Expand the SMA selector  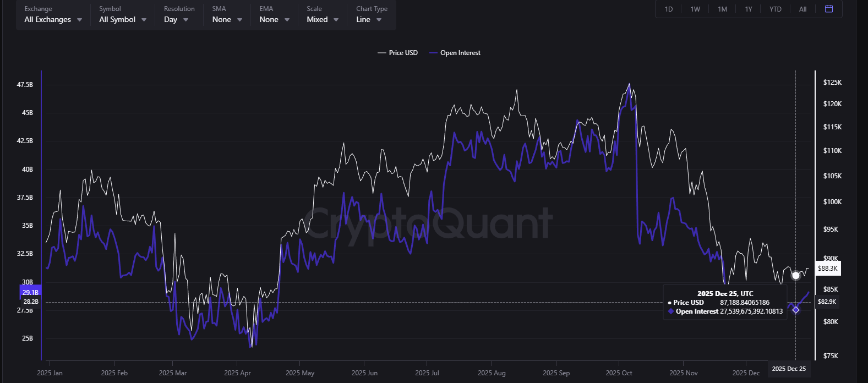click(227, 19)
